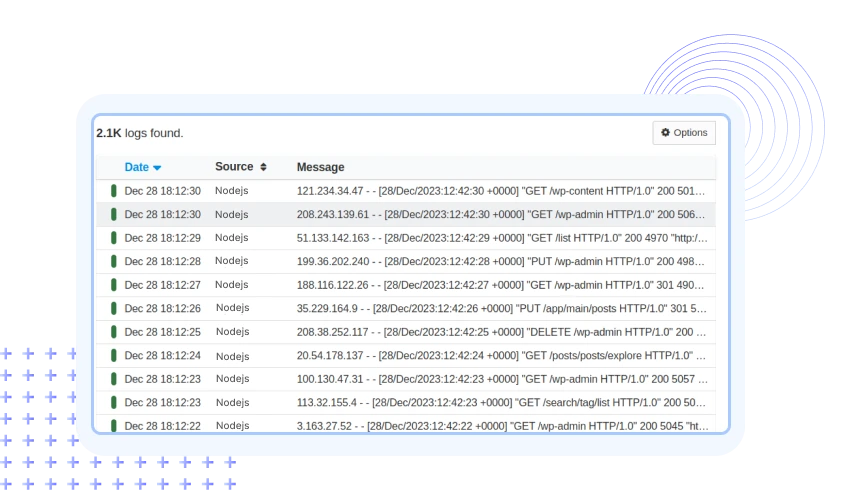This screenshot has width=860, height=490.
Task: Click the Source sort arrows icon
Action: pos(263,167)
